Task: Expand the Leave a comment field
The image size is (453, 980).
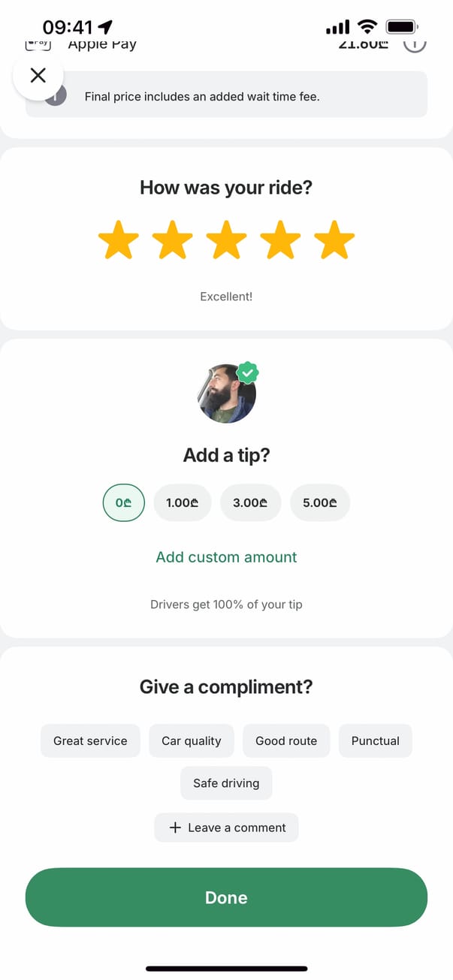Action: pos(226,828)
